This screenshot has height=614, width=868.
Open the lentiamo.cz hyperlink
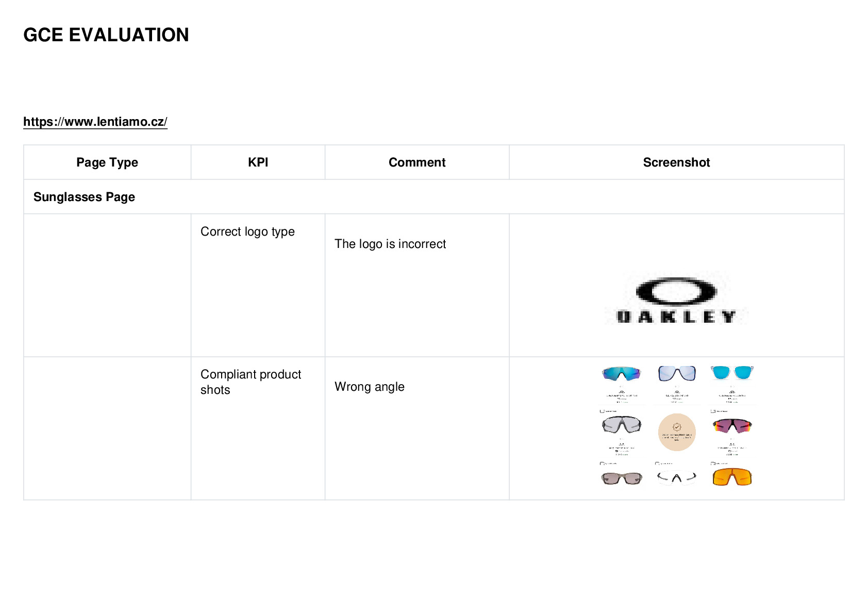coord(95,122)
